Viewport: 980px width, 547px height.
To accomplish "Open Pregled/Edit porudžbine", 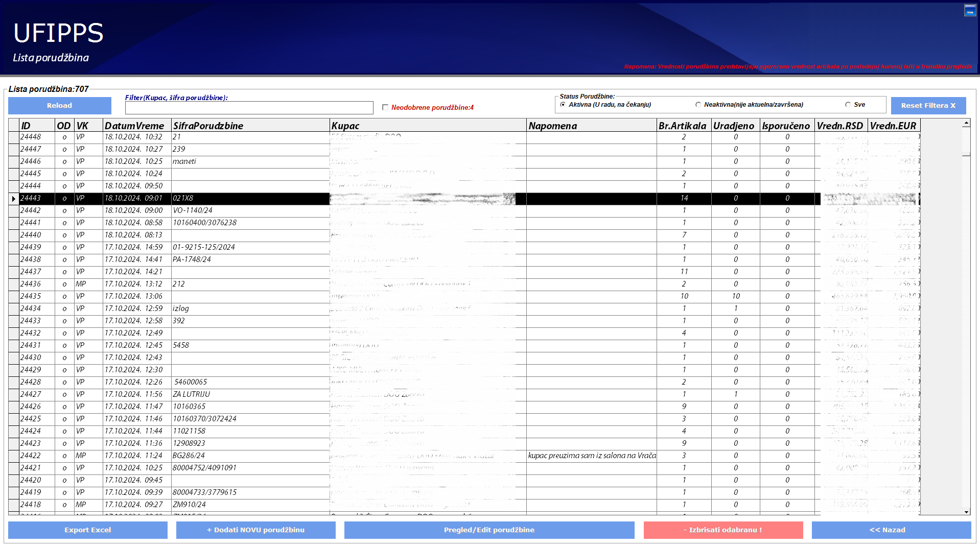I will coord(489,530).
